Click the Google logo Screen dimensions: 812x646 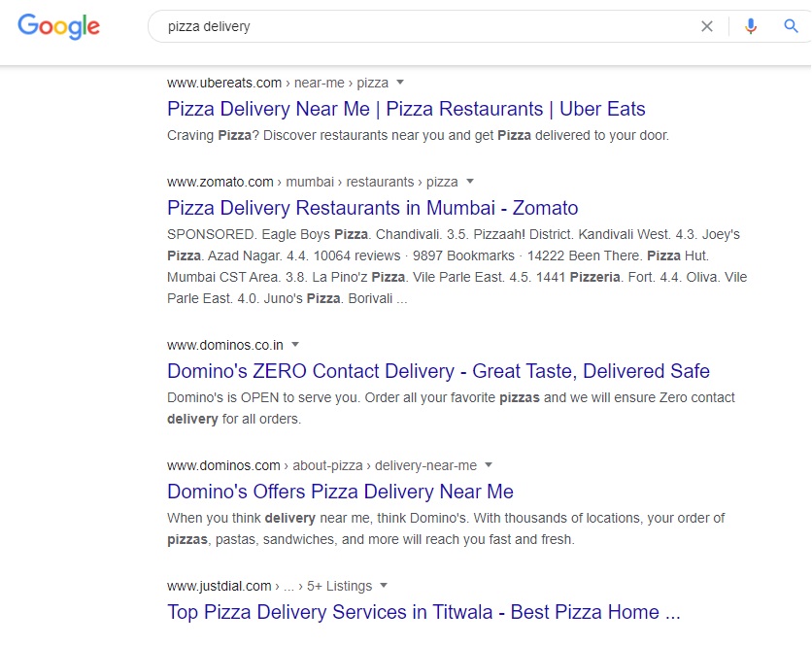coord(58,26)
